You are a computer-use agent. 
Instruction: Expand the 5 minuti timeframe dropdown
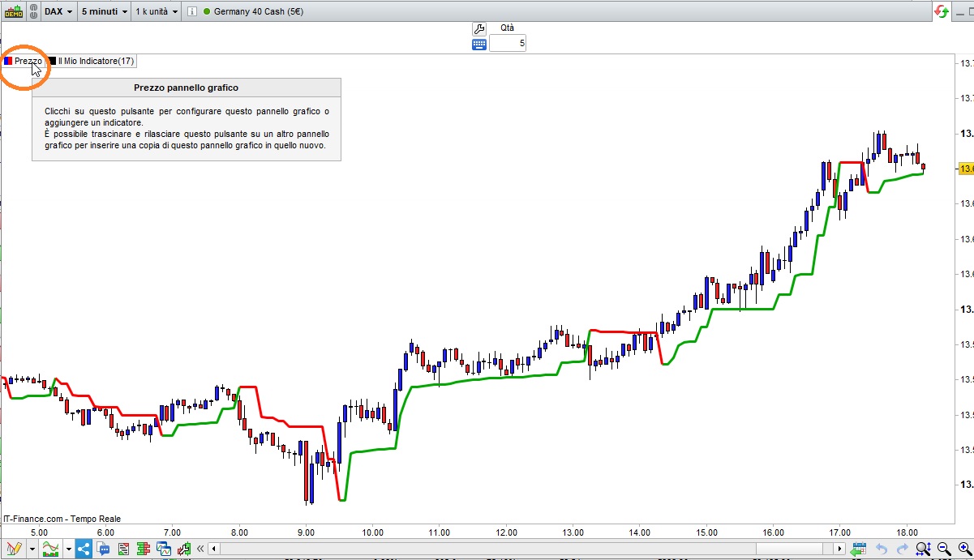[105, 11]
